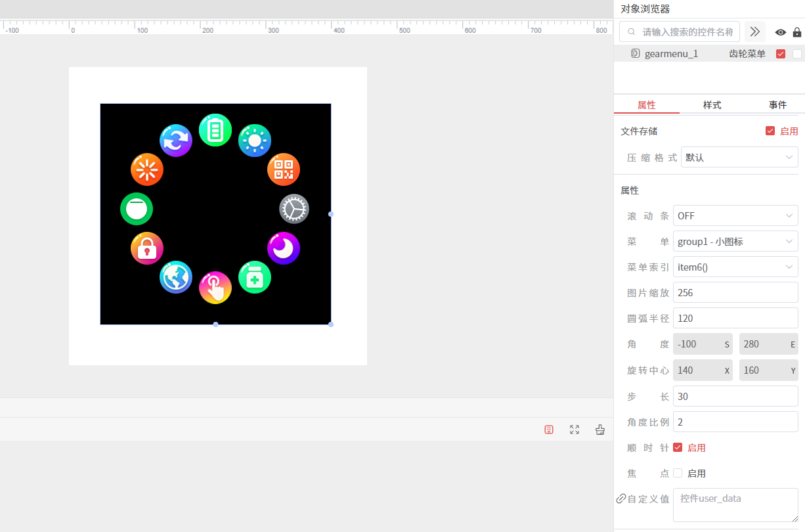805x532 pixels.
Task: Open the 菜单索引 dropdown showing item6()
Action: click(x=735, y=267)
